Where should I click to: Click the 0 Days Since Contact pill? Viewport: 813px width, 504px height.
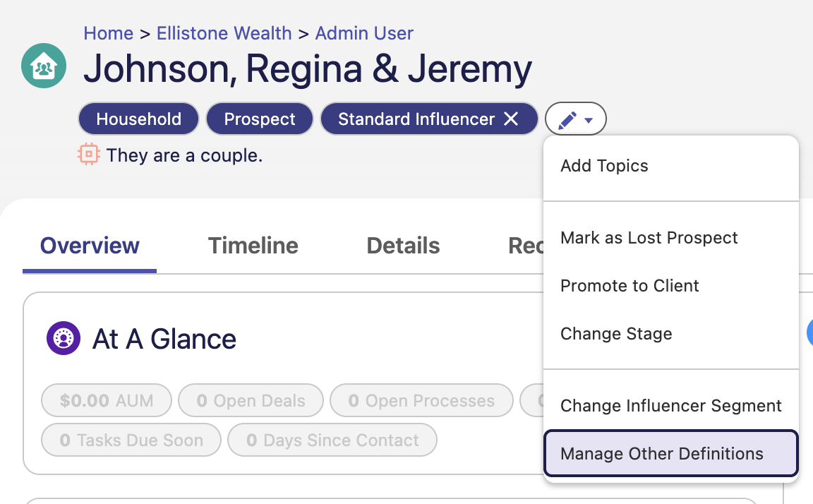coord(332,440)
